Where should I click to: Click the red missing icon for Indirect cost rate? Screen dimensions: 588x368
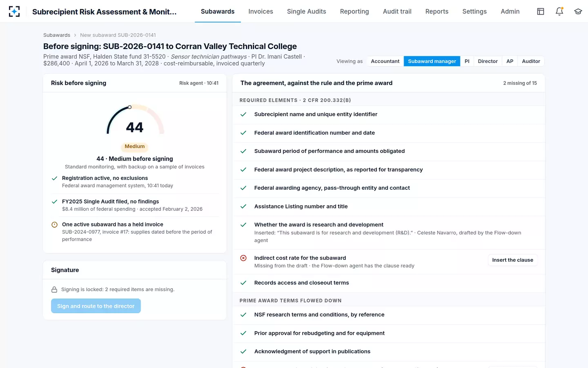click(x=243, y=258)
